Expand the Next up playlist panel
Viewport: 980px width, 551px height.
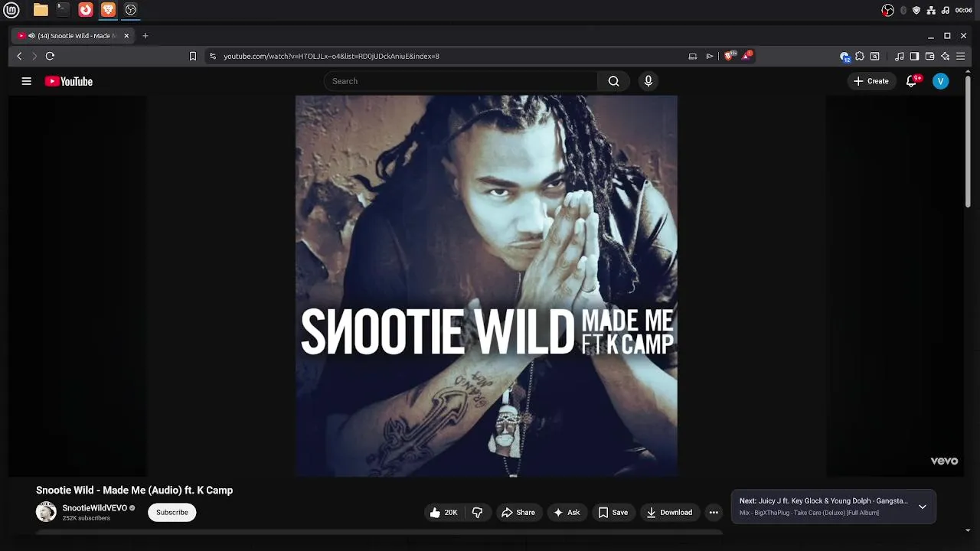pos(923,507)
